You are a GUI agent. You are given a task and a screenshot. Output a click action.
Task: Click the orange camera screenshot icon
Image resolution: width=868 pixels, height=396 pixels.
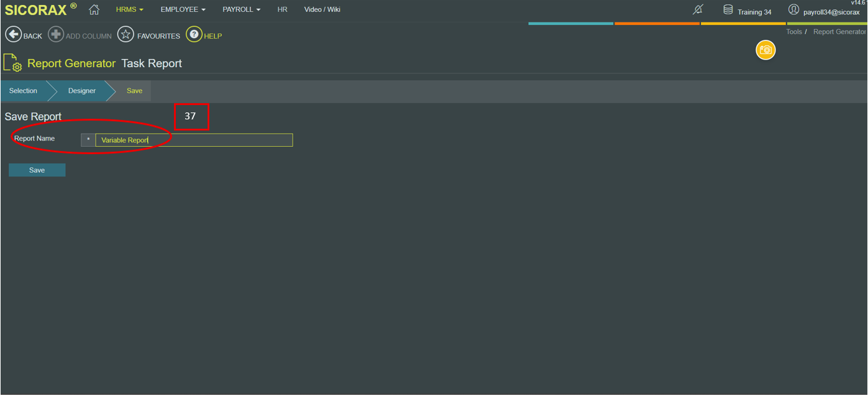[765, 50]
